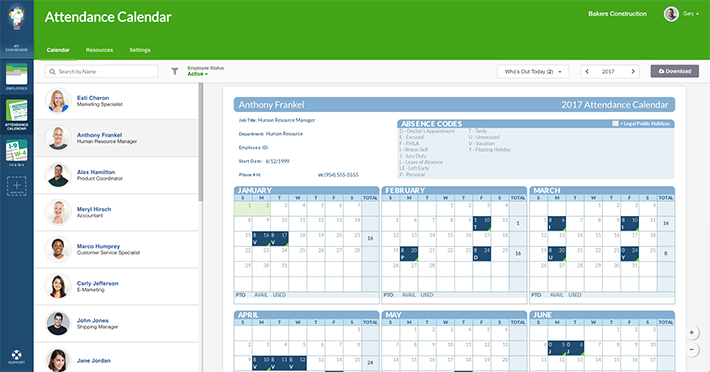Viewport: 710px width, 372px height.
Task: Zoom out with the minus button
Action: [691, 349]
